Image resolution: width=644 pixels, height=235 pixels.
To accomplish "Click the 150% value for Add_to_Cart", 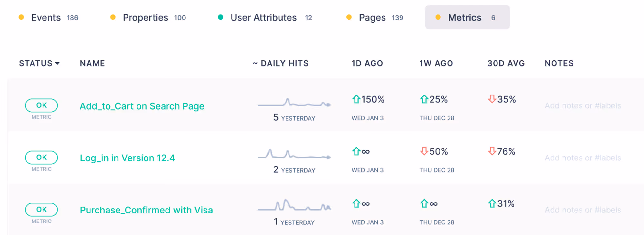I will (373, 99).
